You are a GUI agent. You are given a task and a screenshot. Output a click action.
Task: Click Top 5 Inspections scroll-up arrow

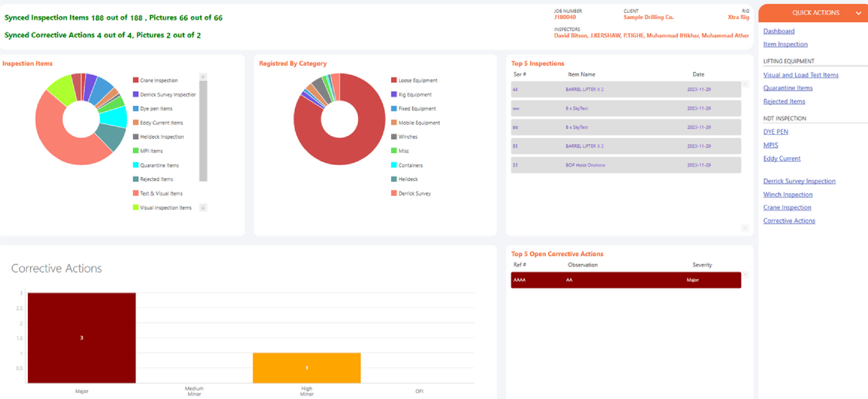[x=745, y=84]
